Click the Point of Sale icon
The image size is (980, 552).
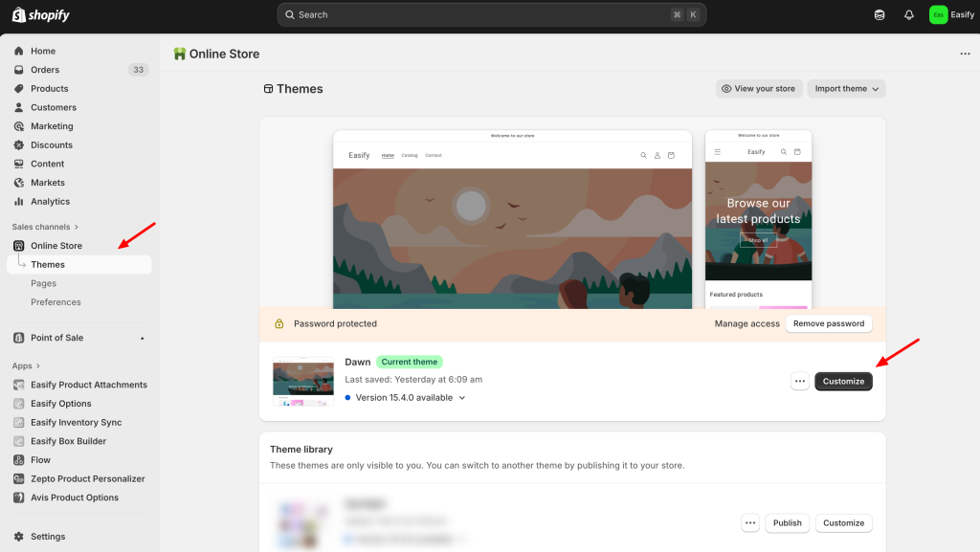(19, 338)
